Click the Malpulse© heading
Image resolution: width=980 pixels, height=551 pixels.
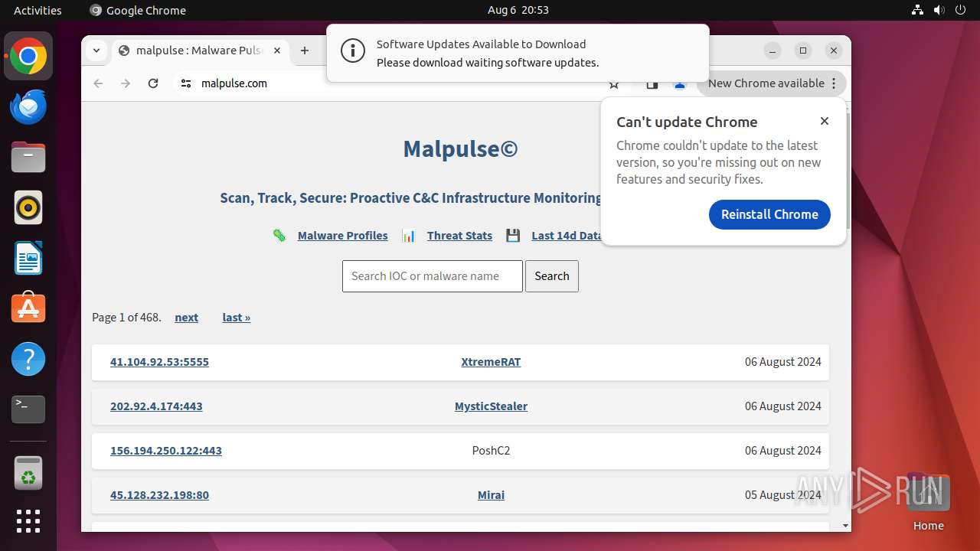tap(460, 148)
